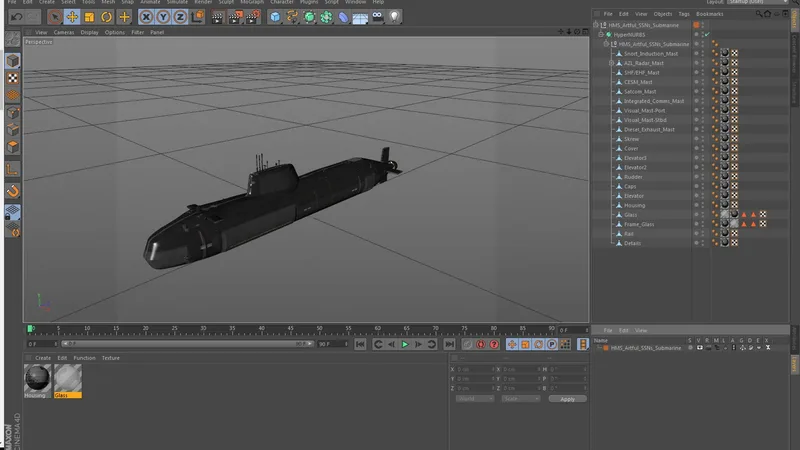Collapse the HyperNURBS tree node
Viewport: 800px width, 450px height.
[x=601, y=35]
